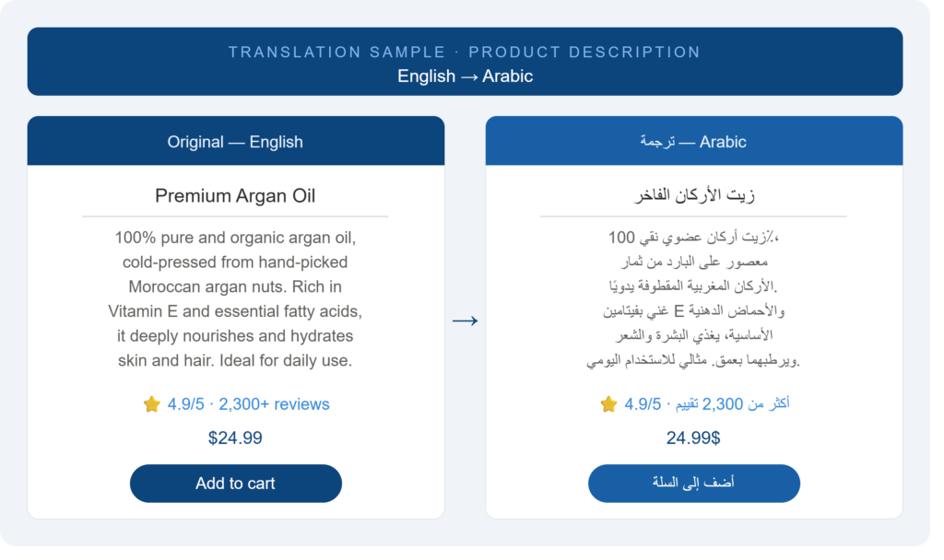
Task: Click the Add to cart button
Action: pyautogui.click(x=235, y=483)
